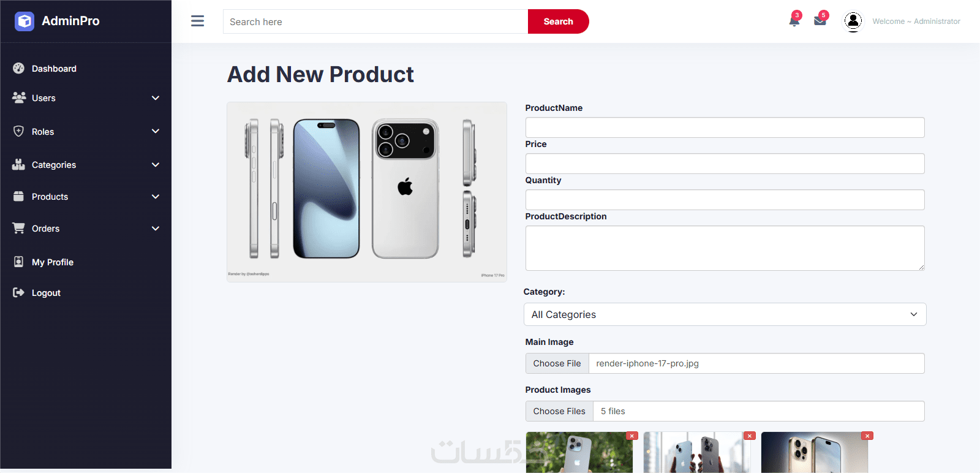The image size is (980, 473).
Task: Expand the Roles submenu chevron
Action: pos(156,131)
